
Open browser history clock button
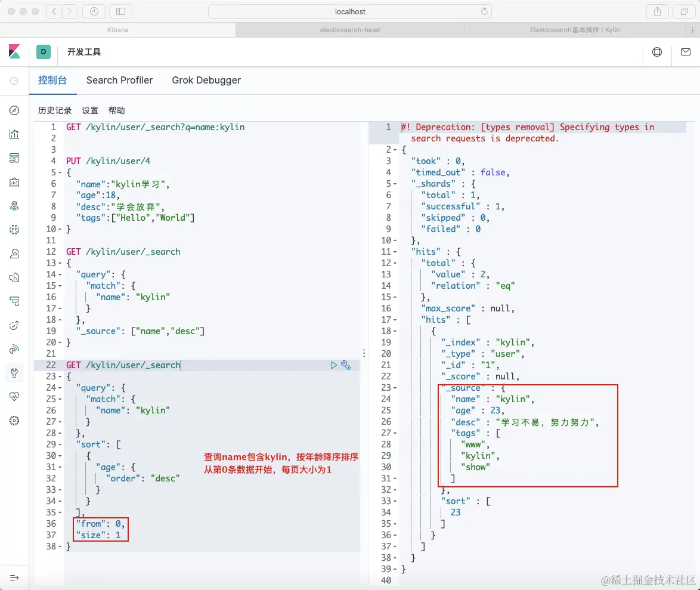(x=94, y=11)
